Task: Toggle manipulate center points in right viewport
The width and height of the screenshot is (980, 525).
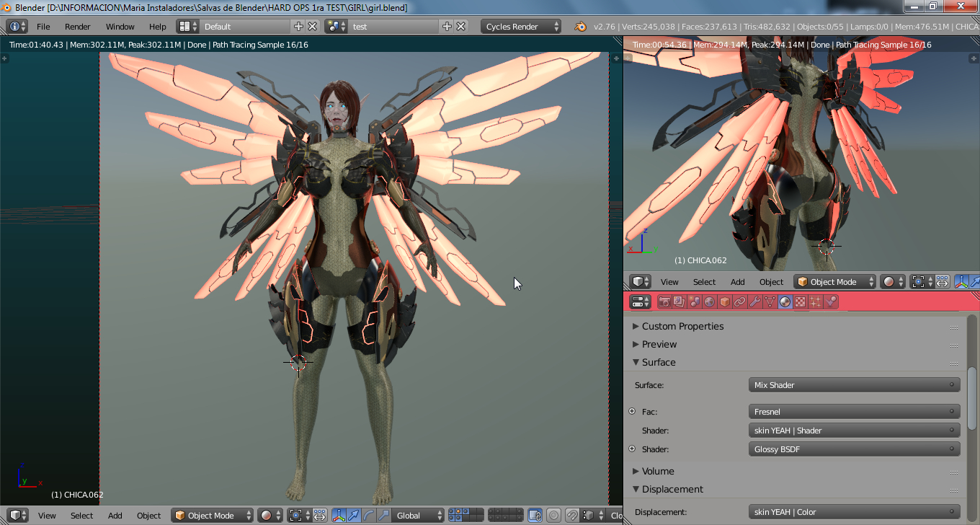Action: coord(942,282)
